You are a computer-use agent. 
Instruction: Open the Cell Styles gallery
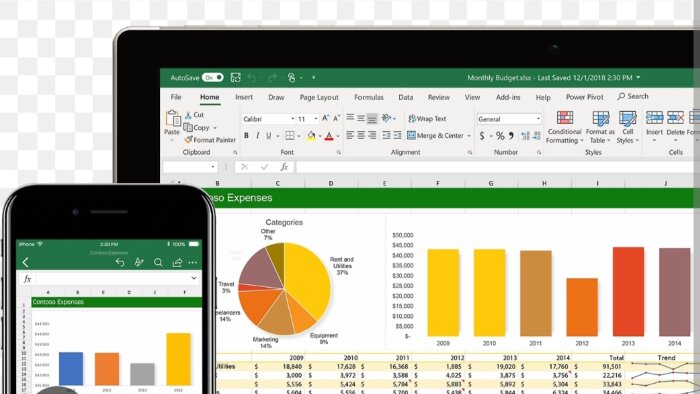[x=627, y=128]
